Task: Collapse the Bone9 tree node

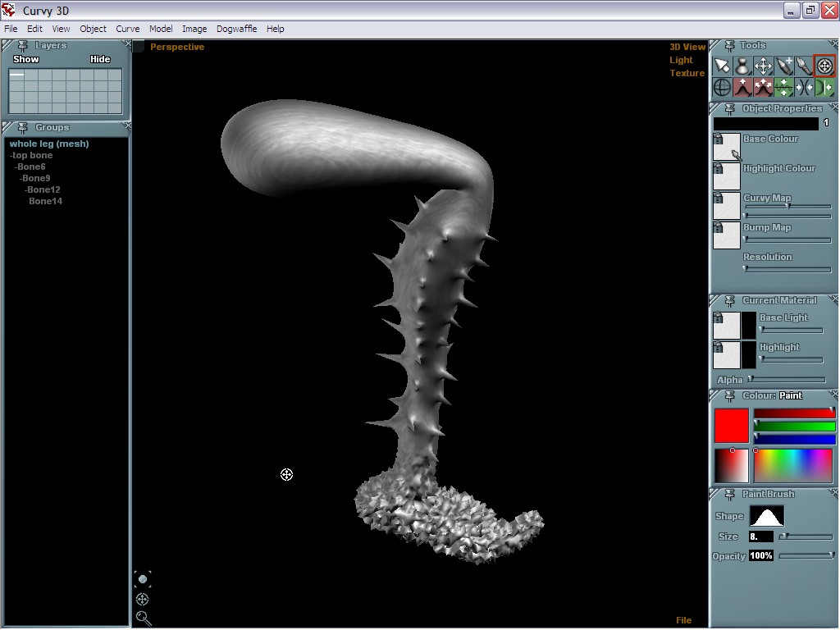Action: pyautogui.click(x=22, y=178)
